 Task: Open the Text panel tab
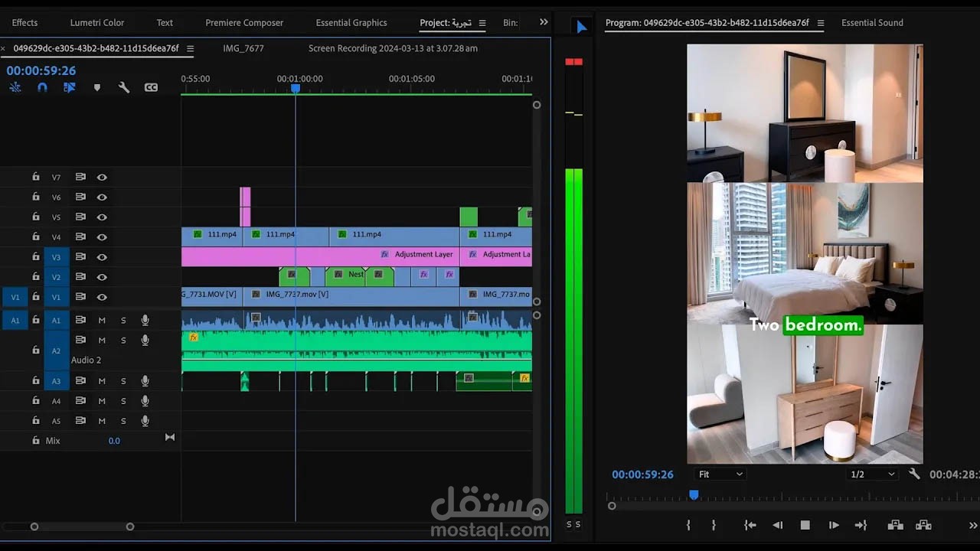pyautogui.click(x=165, y=23)
